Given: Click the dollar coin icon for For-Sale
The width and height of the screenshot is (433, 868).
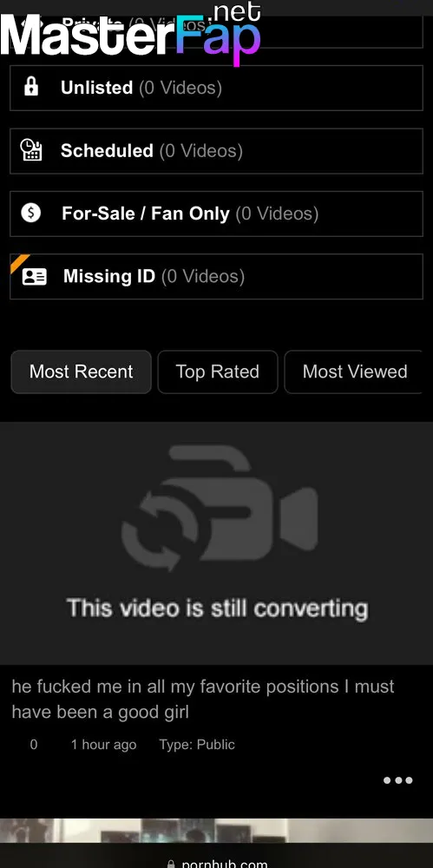Looking at the screenshot, I should coord(31,213).
